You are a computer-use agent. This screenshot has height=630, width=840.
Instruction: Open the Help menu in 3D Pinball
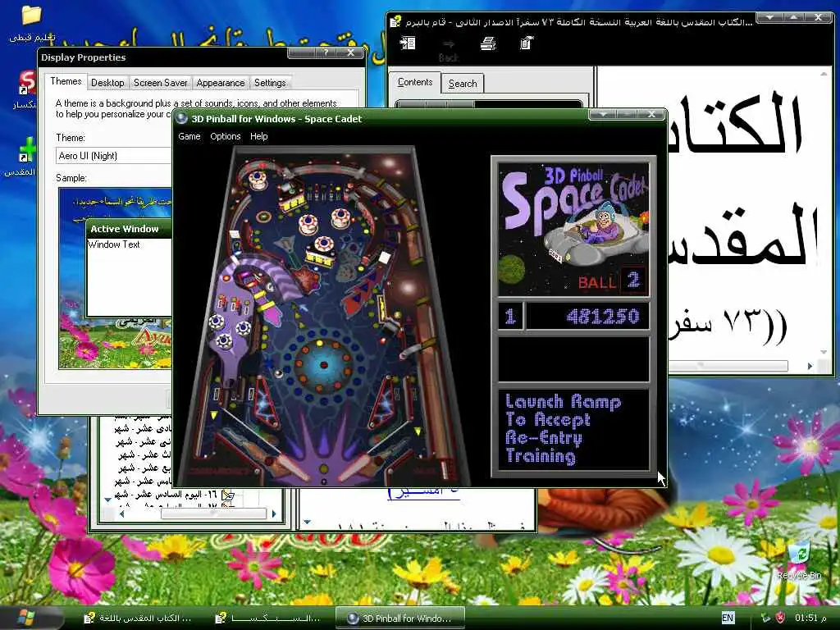258,137
